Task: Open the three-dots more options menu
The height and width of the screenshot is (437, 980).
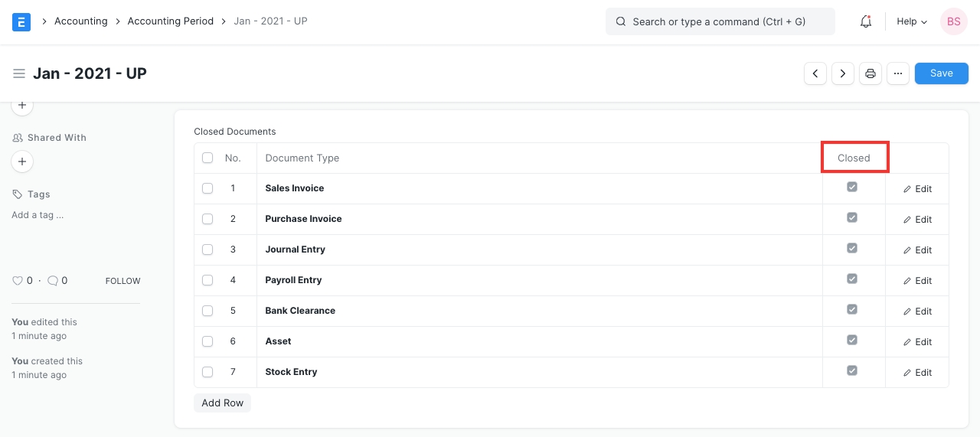Action: [898, 73]
